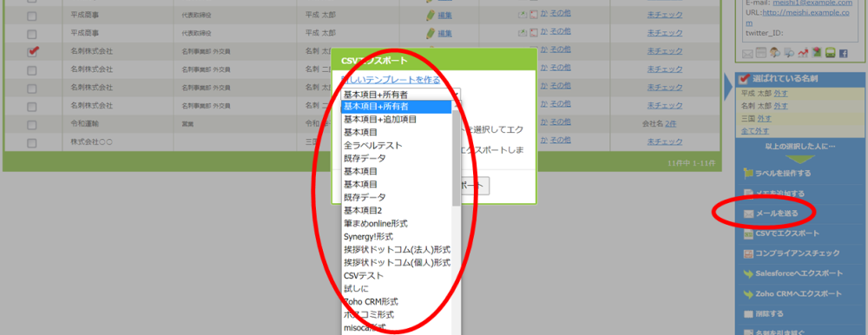
Task: Click その他 in the 株式会社○○ row
Action: [x=560, y=140]
